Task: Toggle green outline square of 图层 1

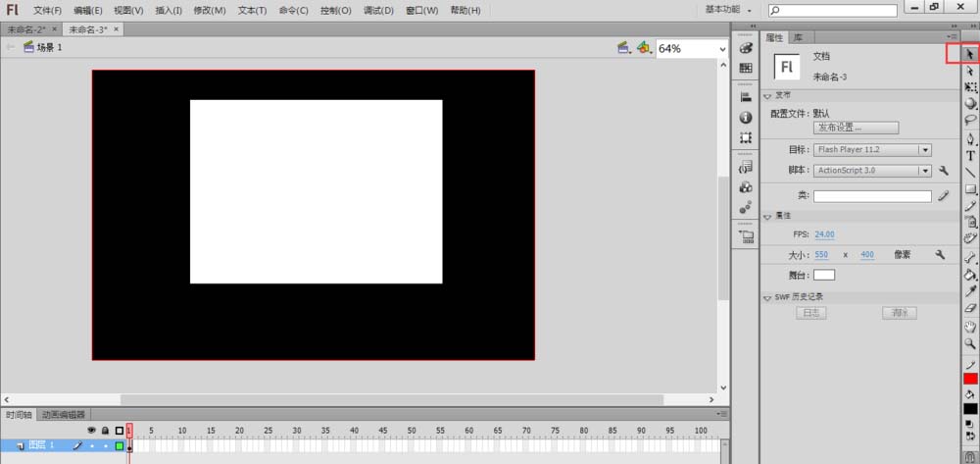Action: click(120, 446)
